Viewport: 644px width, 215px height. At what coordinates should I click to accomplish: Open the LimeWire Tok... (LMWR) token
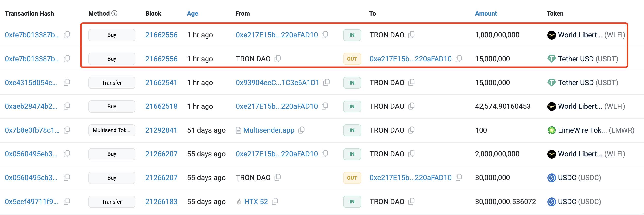tap(596, 130)
